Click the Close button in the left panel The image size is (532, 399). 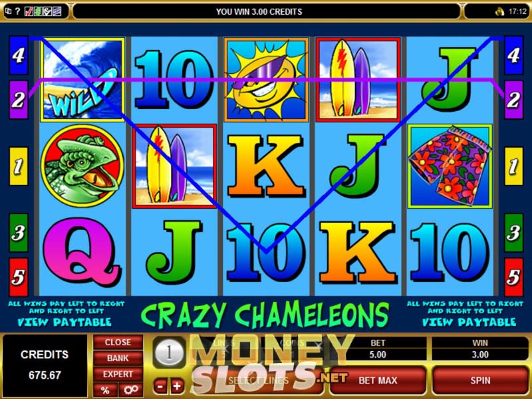118,342
